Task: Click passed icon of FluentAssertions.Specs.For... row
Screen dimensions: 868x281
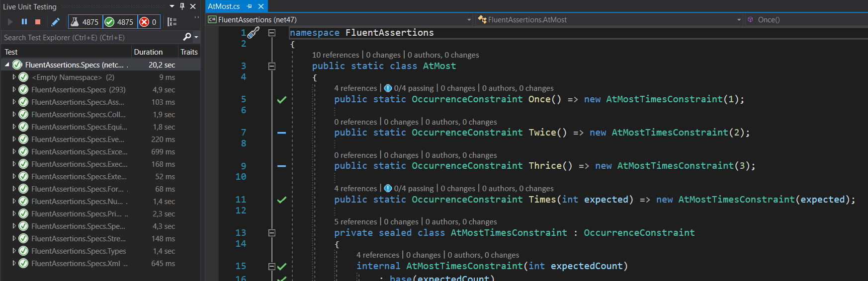Action: [x=23, y=189]
